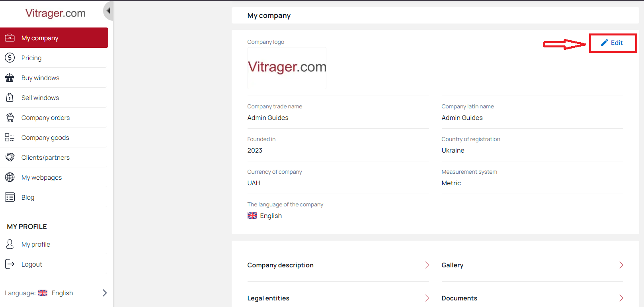Click the Vitrager.com header logo
The height and width of the screenshot is (308, 644).
[x=55, y=13]
